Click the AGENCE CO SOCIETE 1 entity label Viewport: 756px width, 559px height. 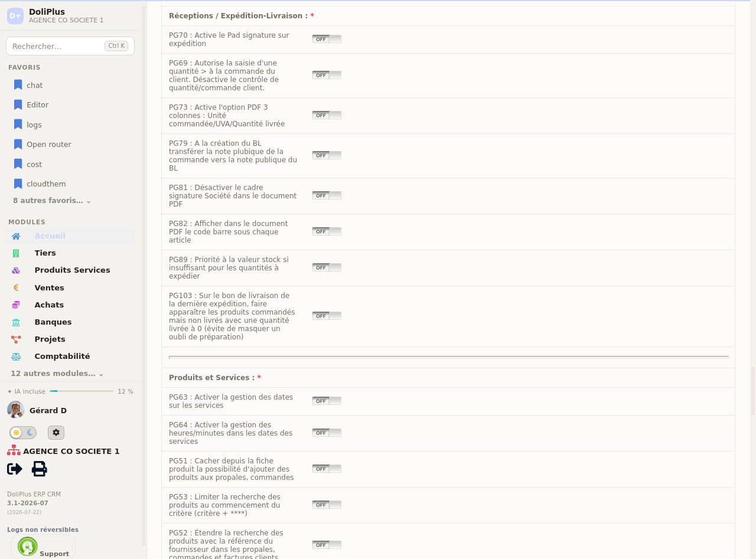tap(71, 452)
